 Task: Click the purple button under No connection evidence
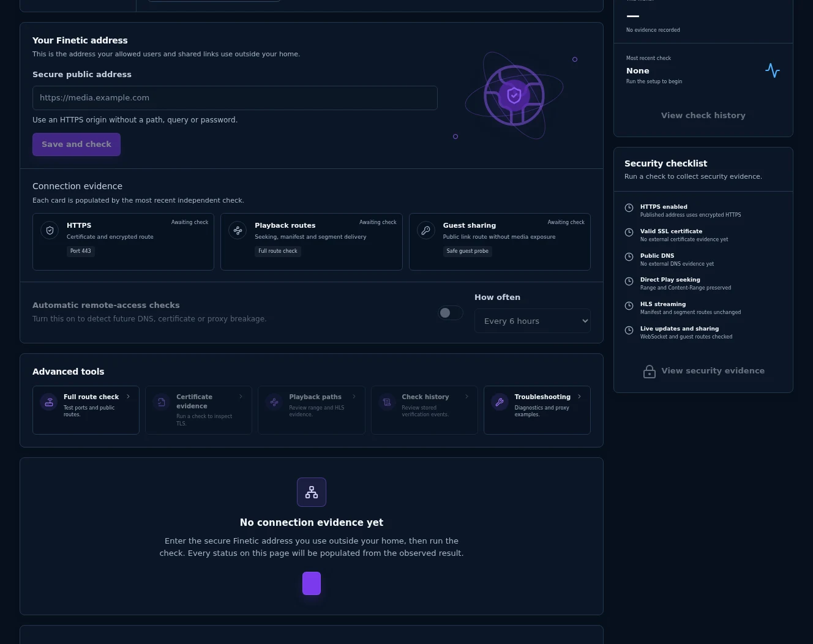312,583
